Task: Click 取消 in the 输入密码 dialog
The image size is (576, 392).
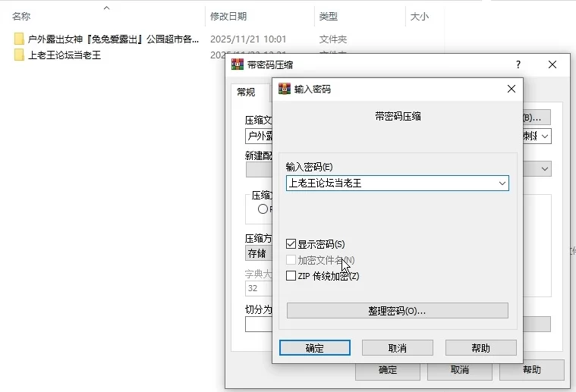Action: pos(398,348)
